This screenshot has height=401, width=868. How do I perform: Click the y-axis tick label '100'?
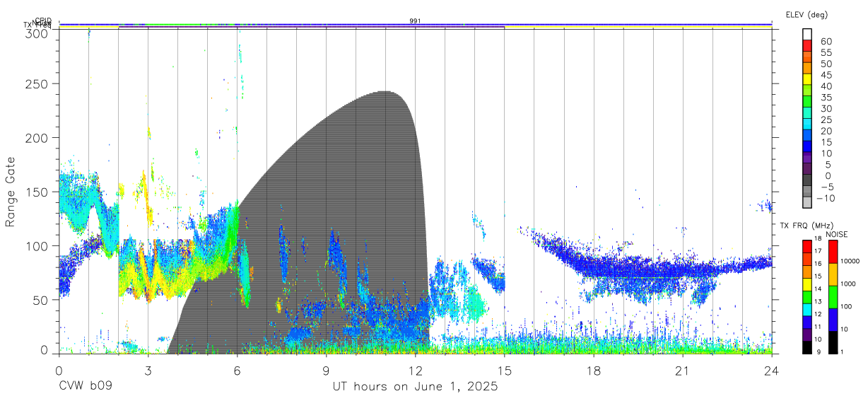pos(37,245)
